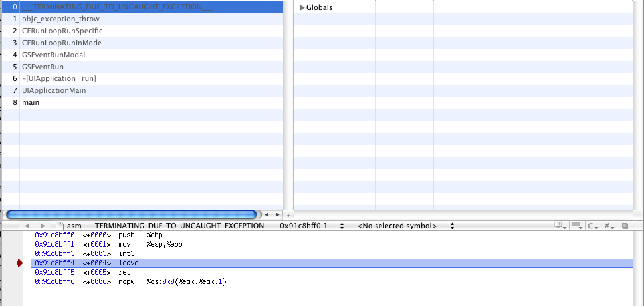Select the CFRunLoopRunSpecific stack frame
The width and height of the screenshot is (644, 306).
click(142, 31)
